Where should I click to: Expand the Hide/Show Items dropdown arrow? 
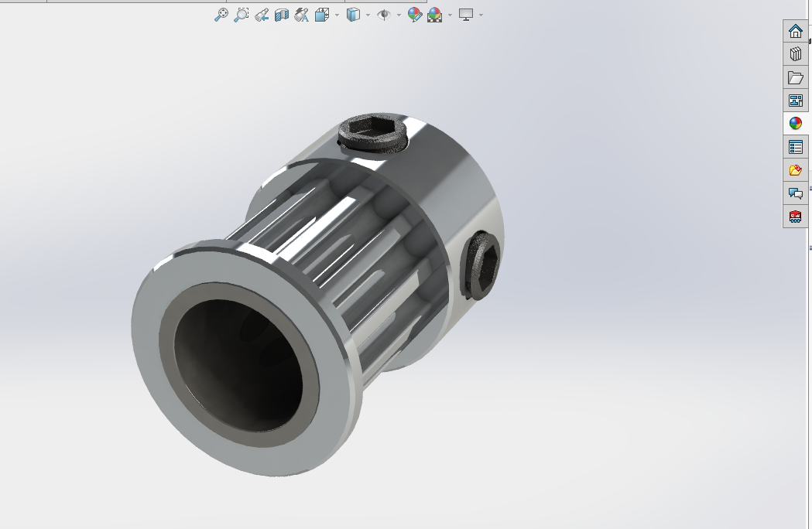399,15
